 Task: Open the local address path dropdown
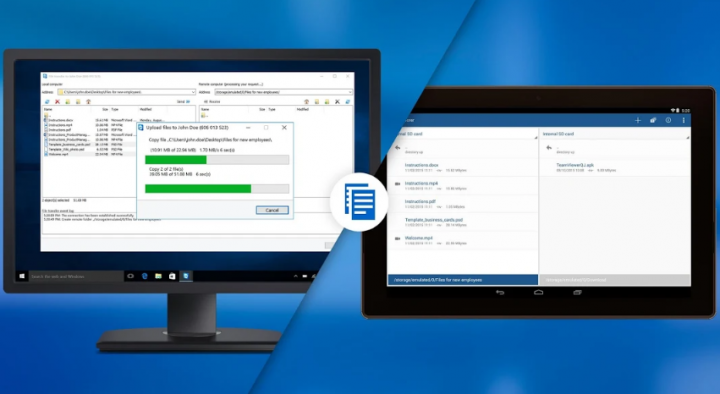pyautogui.click(x=193, y=92)
